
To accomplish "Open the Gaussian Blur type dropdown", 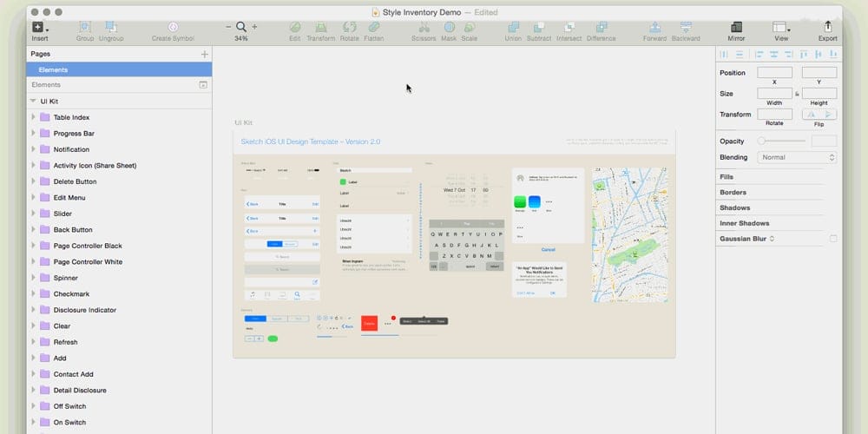I will (x=772, y=239).
